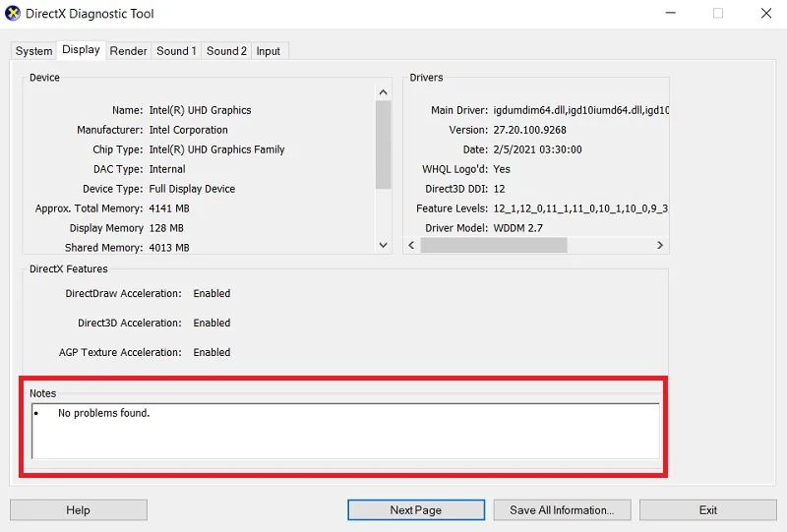Select the Display tab

click(x=81, y=50)
